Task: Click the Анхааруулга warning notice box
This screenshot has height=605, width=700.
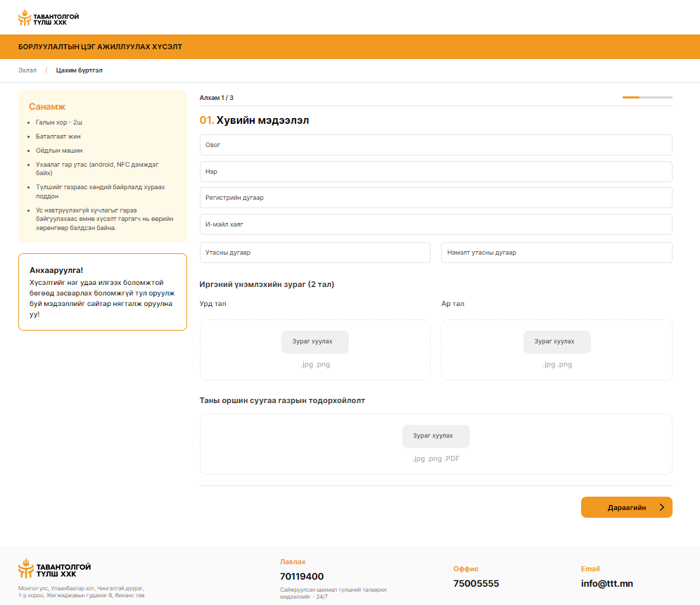Action: pos(102,292)
